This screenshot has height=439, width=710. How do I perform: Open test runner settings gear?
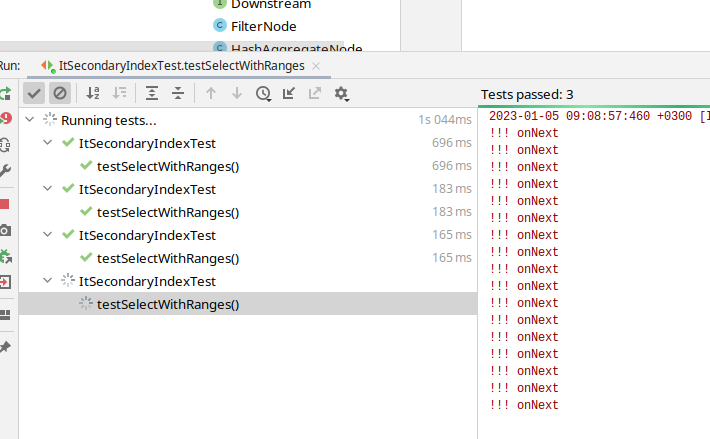coord(341,94)
